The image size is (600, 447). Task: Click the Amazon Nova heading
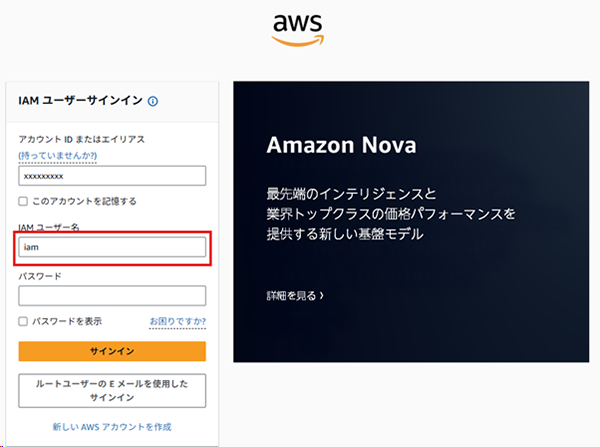[x=341, y=145]
